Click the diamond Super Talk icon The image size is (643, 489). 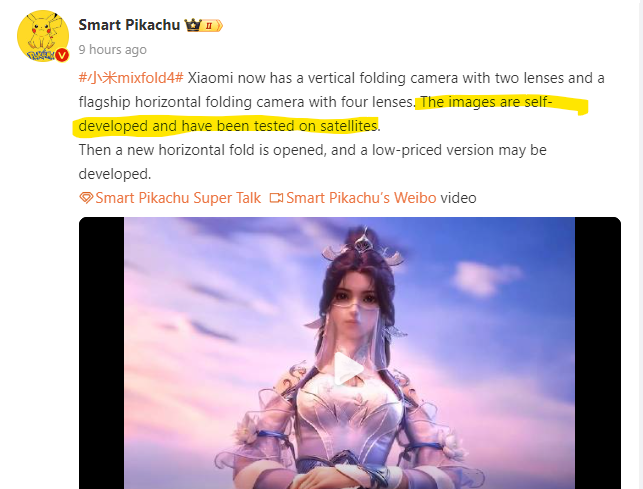click(86, 198)
